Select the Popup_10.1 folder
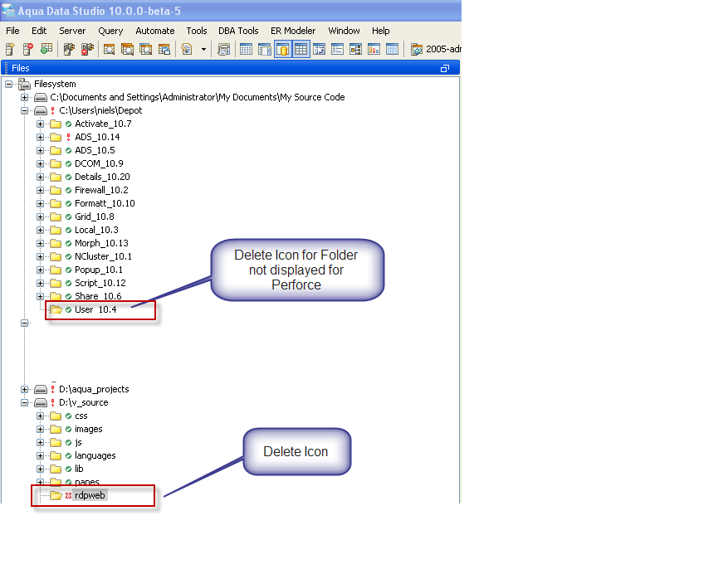The height and width of the screenshot is (574, 728). pos(99,270)
